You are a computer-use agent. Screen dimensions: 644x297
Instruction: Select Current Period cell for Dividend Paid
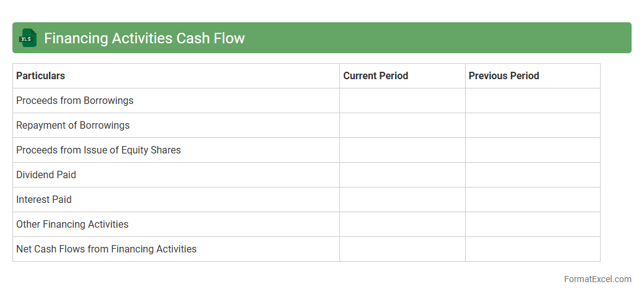tap(402, 174)
